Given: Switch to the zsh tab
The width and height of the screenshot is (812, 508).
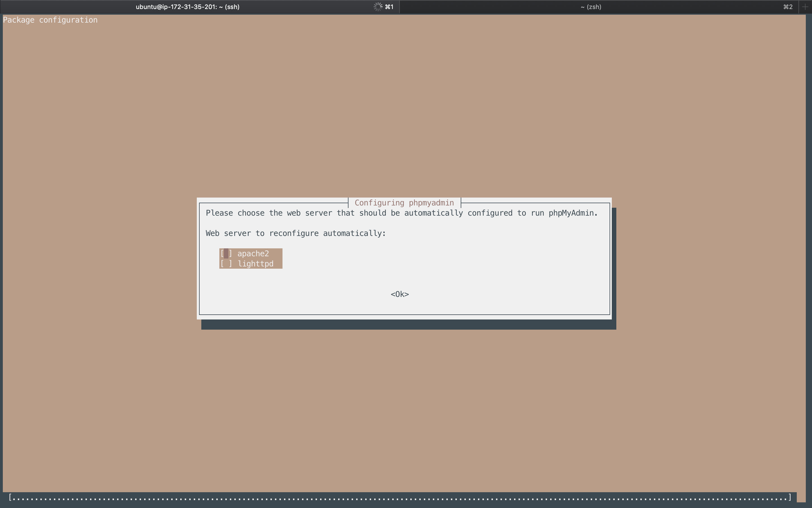Looking at the screenshot, I should click(599, 7).
